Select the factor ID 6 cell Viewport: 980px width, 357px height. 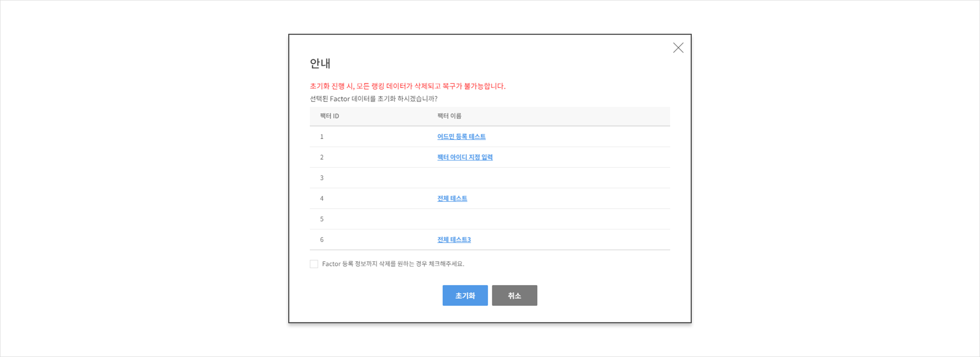coord(321,240)
